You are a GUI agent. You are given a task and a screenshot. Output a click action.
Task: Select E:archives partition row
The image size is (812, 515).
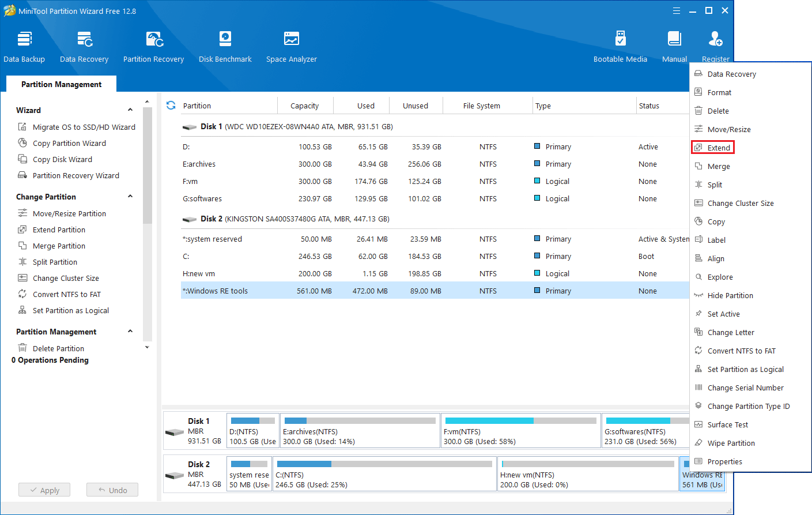coord(435,164)
